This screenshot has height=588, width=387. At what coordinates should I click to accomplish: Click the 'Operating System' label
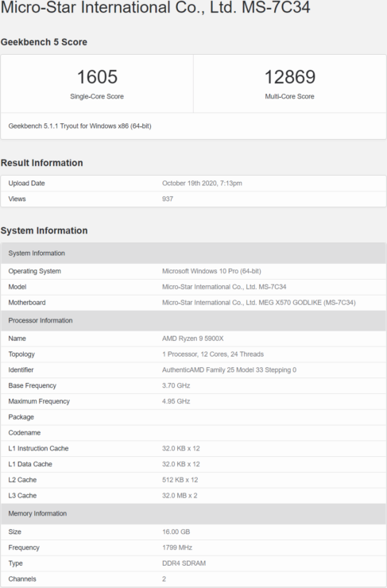pyautogui.click(x=34, y=271)
